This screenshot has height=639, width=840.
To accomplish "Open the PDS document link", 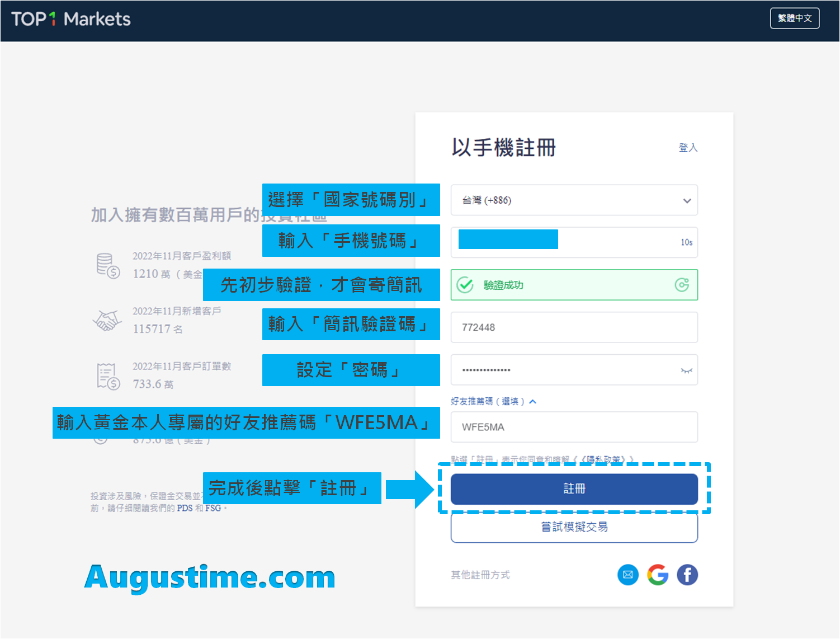I will coord(185,508).
